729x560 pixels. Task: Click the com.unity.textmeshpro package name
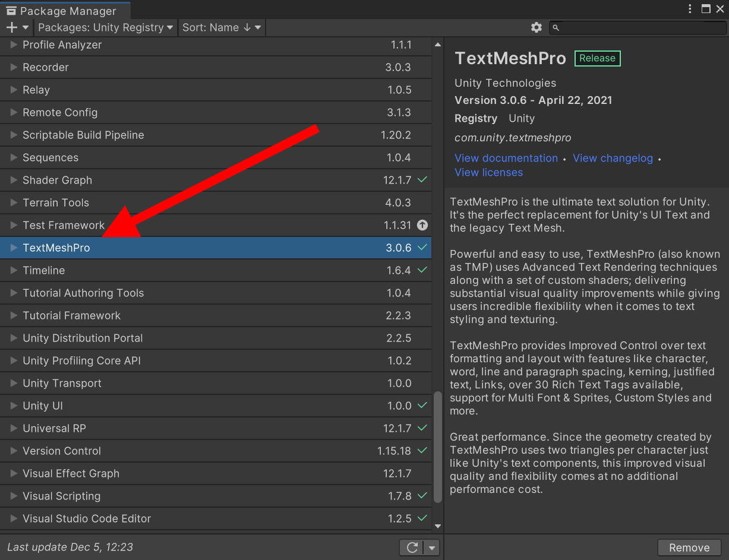coord(513,138)
